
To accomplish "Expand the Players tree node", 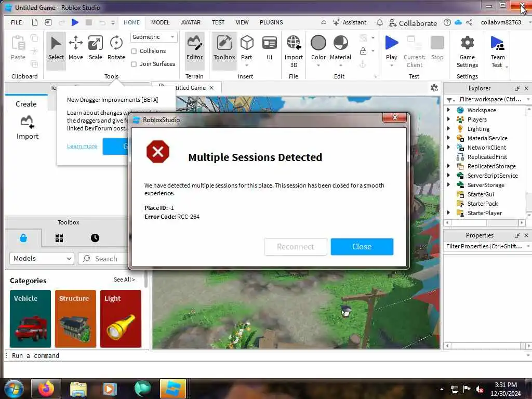I will pyautogui.click(x=448, y=119).
